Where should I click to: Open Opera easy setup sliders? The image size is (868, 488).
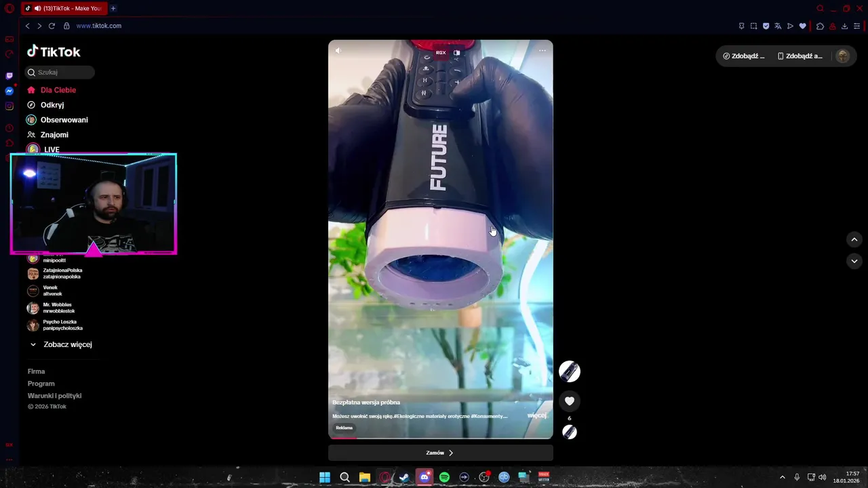click(x=857, y=26)
